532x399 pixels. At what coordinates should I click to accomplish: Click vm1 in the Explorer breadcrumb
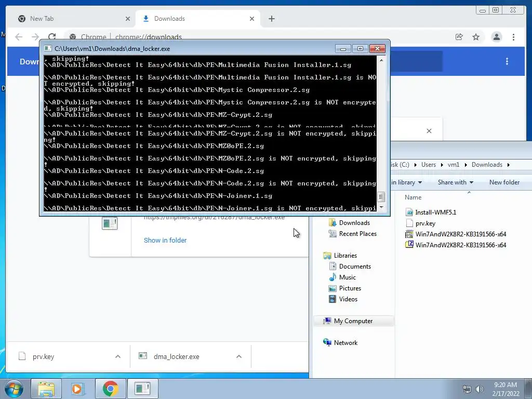pyautogui.click(x=453, y=165)
